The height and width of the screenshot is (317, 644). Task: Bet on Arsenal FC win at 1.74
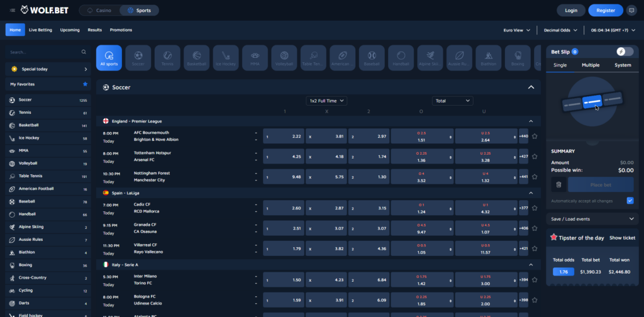pos(369,157)
